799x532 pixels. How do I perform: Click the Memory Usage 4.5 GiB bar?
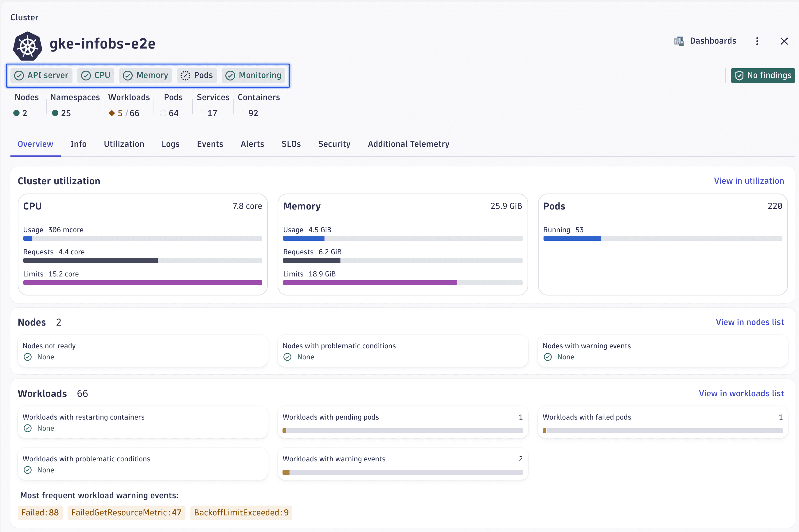(403, 239)
